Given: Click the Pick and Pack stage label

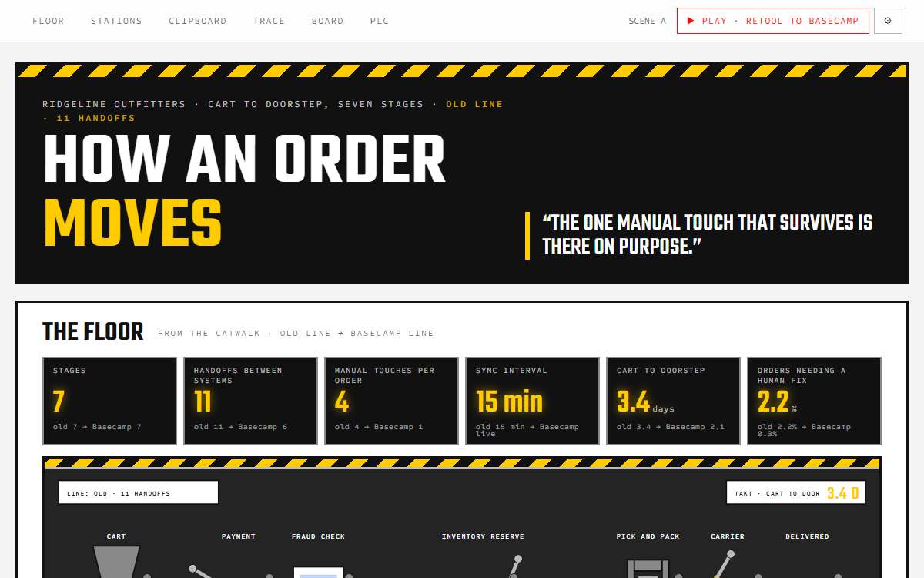Looking at the screenshot, I should [648, 536].
